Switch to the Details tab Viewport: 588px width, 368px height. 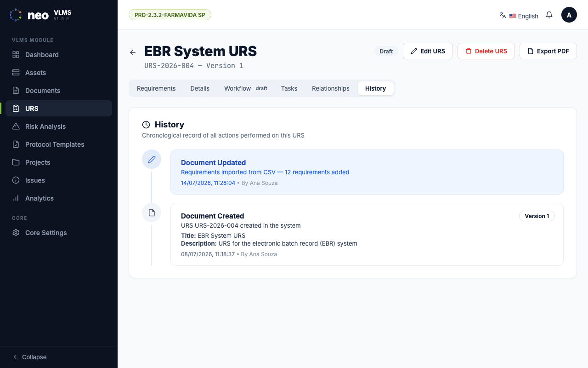point(200,88)
